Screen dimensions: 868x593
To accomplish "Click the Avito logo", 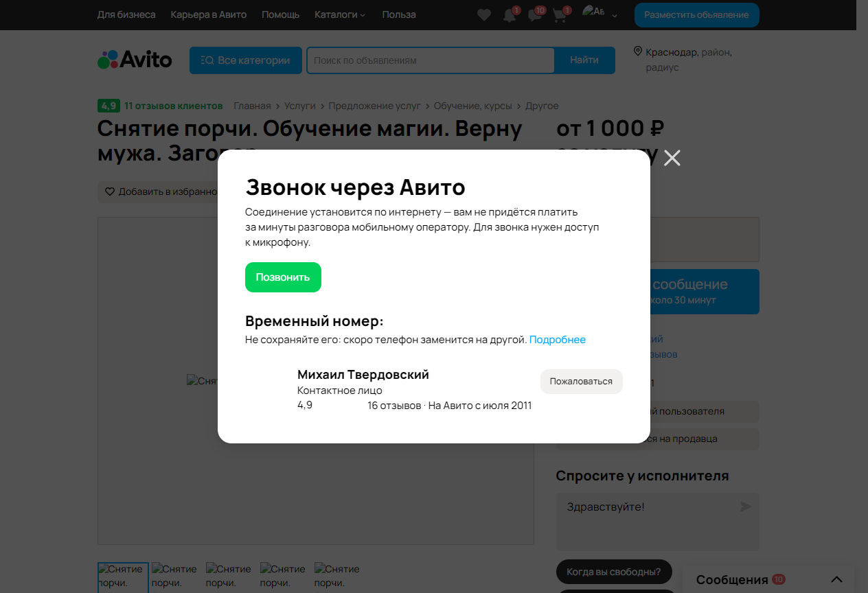I will coord(135,60).
